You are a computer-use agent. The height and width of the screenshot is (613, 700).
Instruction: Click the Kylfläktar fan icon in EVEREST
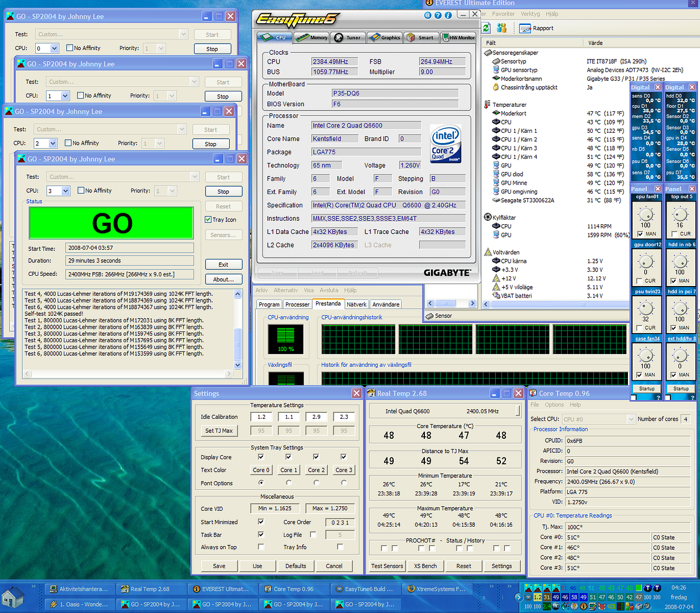click(x=488, y=217)
